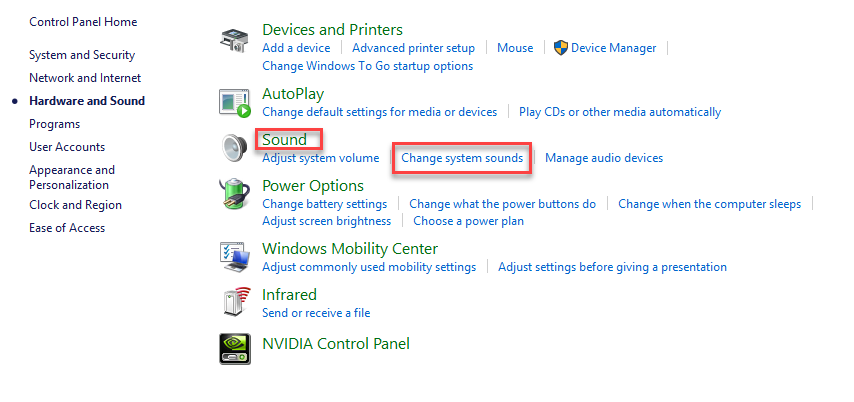Open the Programs category
The width and height of the screenshot is (854, 402).
[54, 124]
